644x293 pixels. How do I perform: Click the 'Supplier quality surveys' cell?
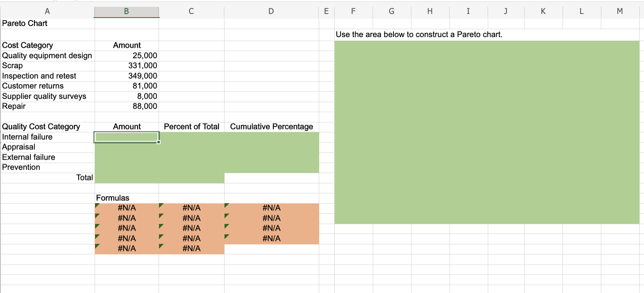44,96
